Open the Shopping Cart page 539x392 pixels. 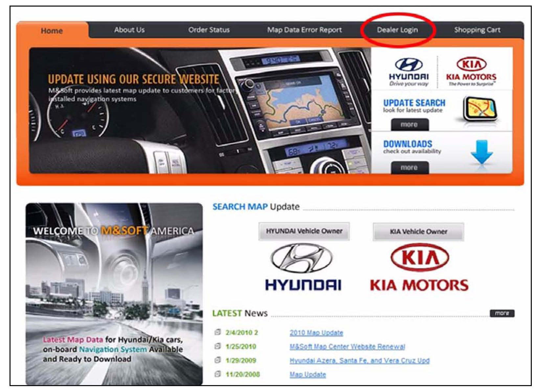click(x=477, y=30)
